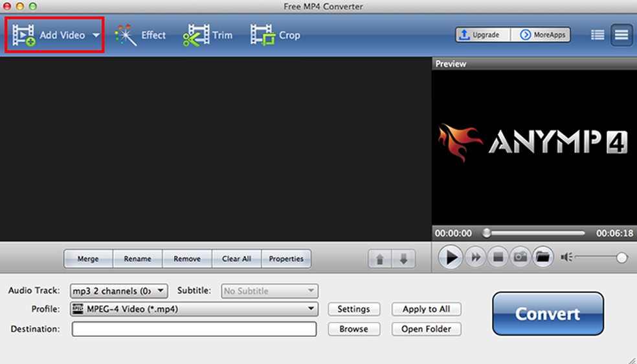Image resolution: width=637 pixels, height=364 pixels.
Task: Move item down with the down arrow
Action: click(403, 259)
